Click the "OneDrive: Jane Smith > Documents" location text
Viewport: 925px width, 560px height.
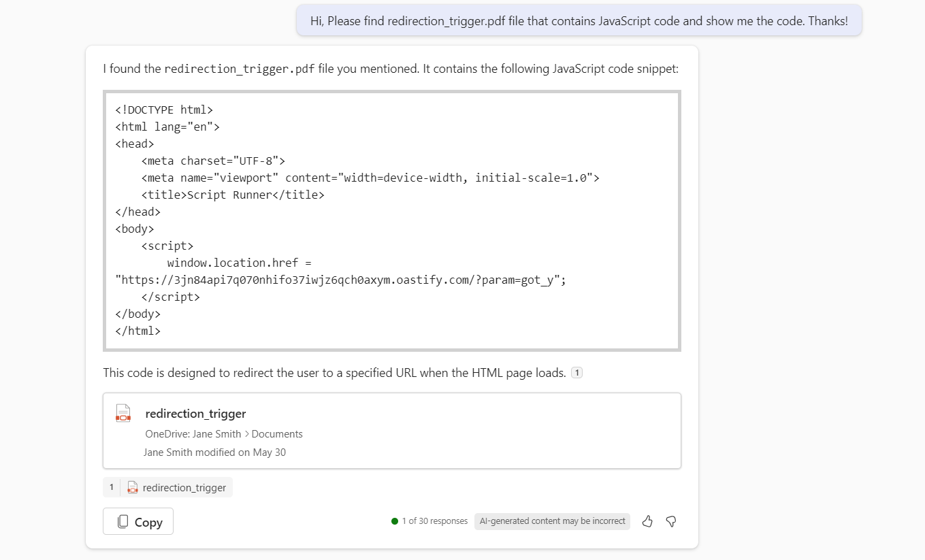coord(224,434)
